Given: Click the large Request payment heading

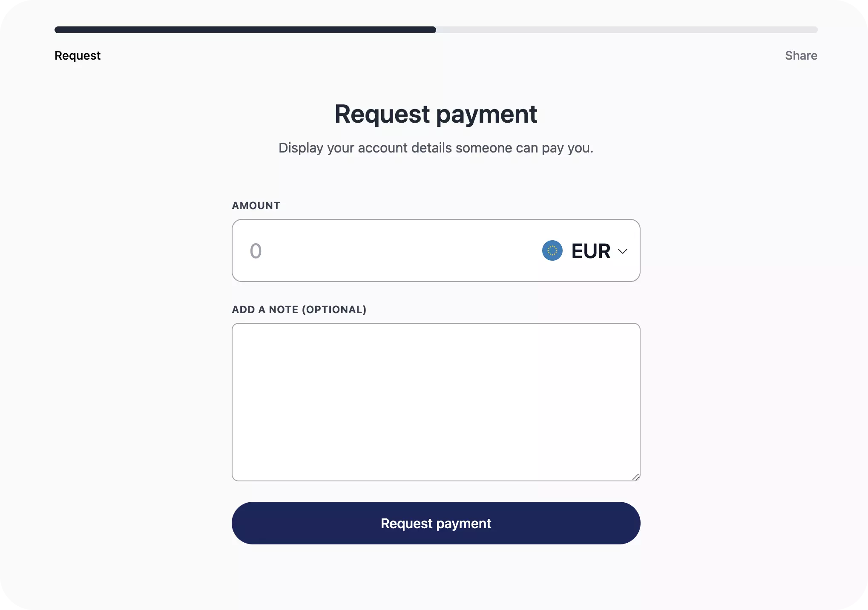Looking at the screenshot, I should [436, 114].
